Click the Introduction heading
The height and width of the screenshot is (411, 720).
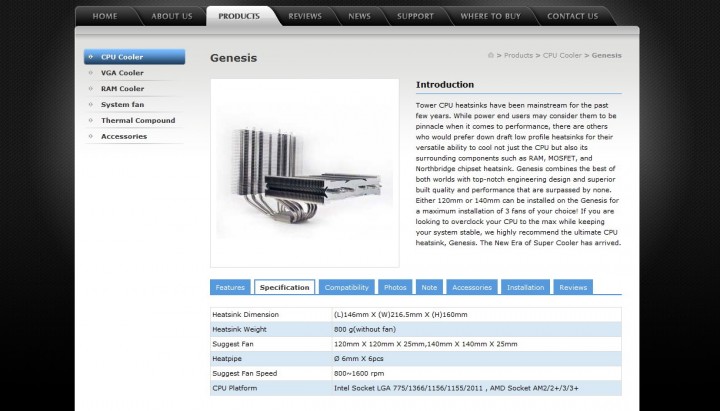tap(444, 84)
